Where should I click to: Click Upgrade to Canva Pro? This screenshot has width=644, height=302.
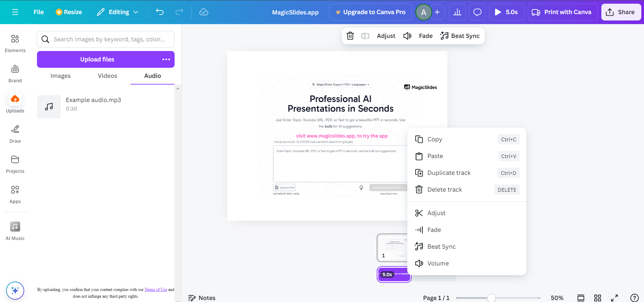(371, 12)
